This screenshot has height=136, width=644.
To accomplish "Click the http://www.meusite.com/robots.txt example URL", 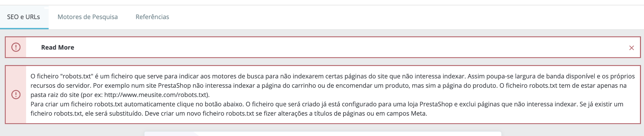I will pos(155,95).
